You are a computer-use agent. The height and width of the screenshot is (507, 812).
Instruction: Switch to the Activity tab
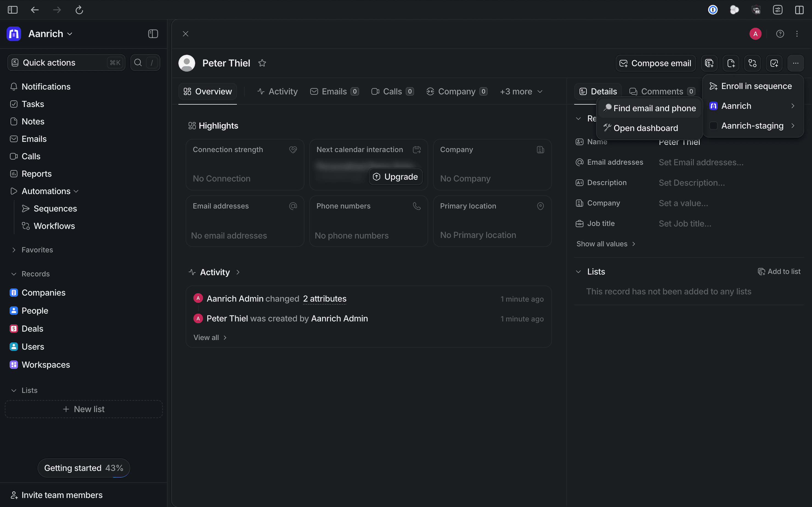coord(277,92)
